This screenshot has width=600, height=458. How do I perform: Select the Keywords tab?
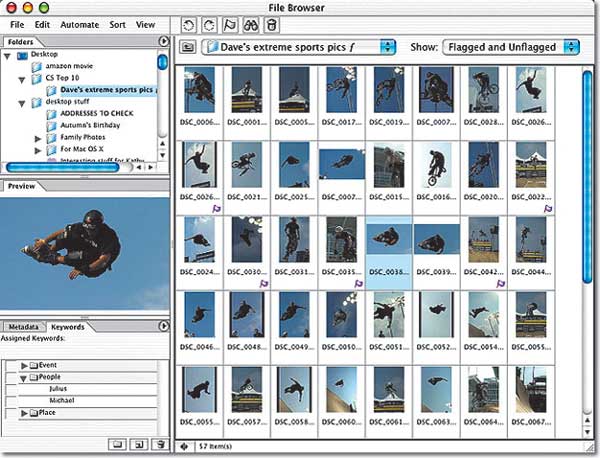[68, 327]
